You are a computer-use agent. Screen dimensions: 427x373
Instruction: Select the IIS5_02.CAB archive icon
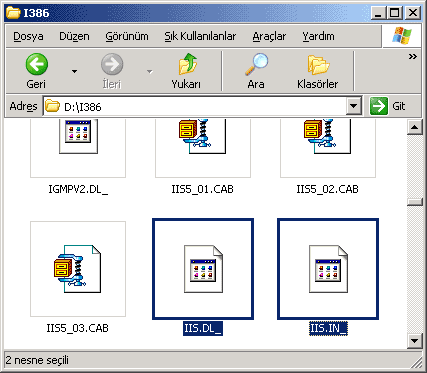[328, 148]
